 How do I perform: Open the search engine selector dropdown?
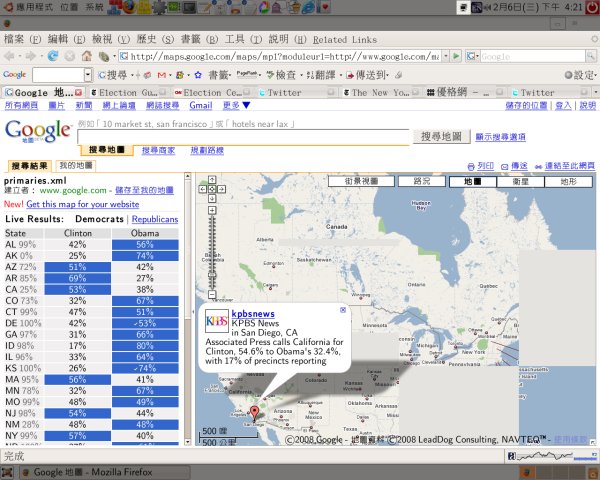click(473, 56)
